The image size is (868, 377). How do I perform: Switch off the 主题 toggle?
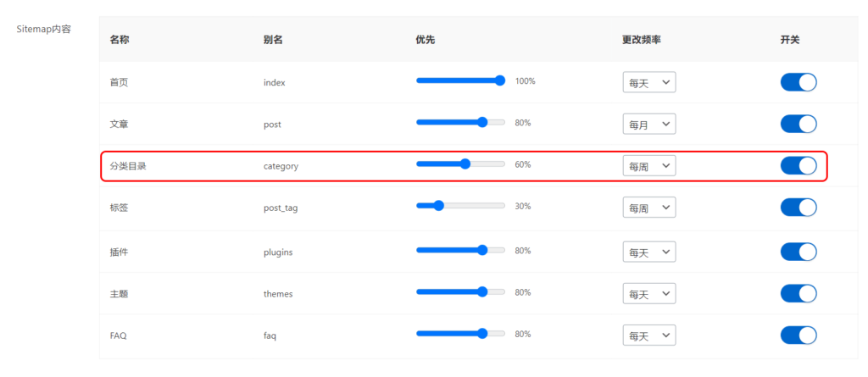point(798,293)
